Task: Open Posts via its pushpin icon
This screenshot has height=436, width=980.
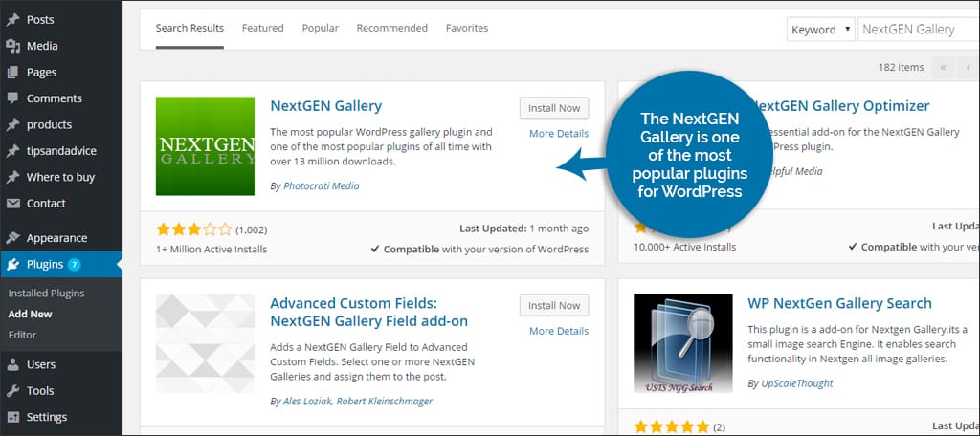Action: coord(12,19)
